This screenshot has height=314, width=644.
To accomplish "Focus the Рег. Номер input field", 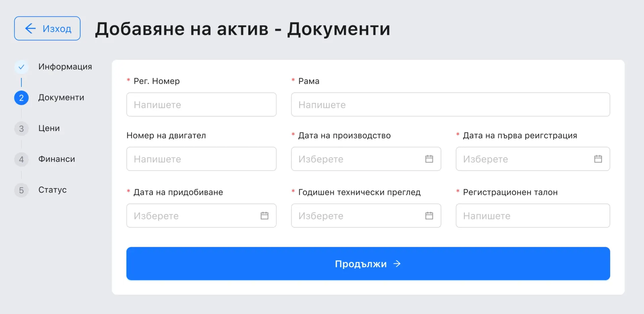I will [x=201, y=104].
